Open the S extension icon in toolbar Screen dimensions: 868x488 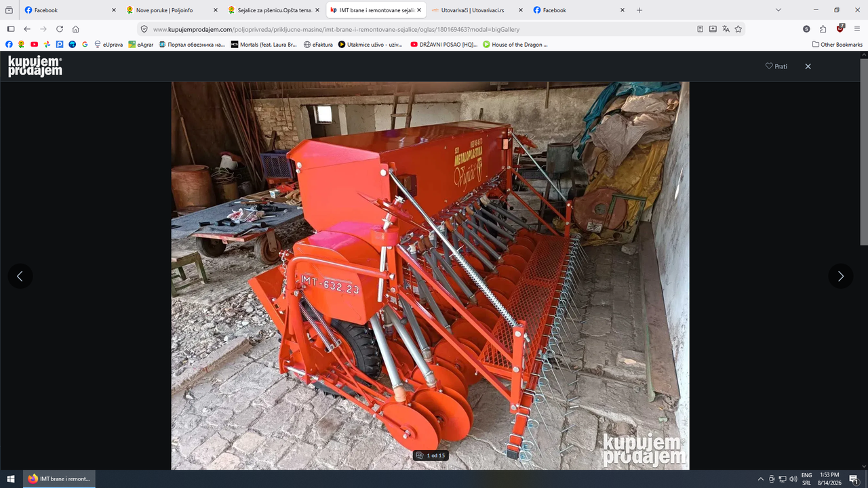806,29
